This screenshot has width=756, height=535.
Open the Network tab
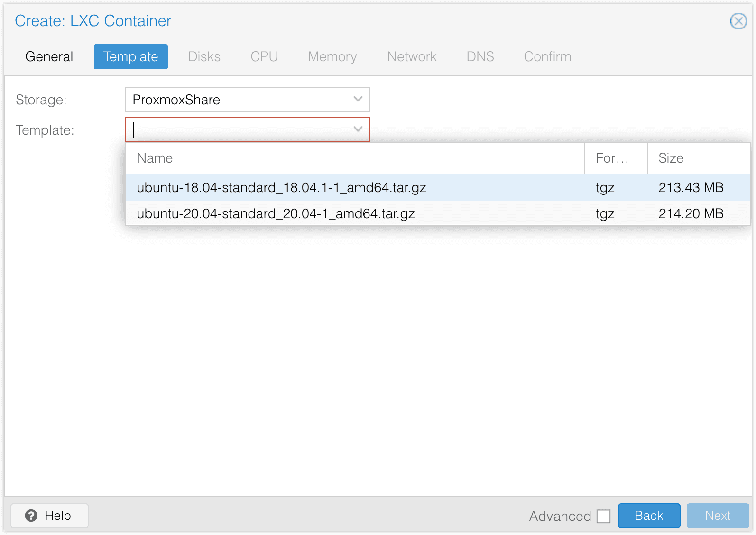(x=411, y=56)
